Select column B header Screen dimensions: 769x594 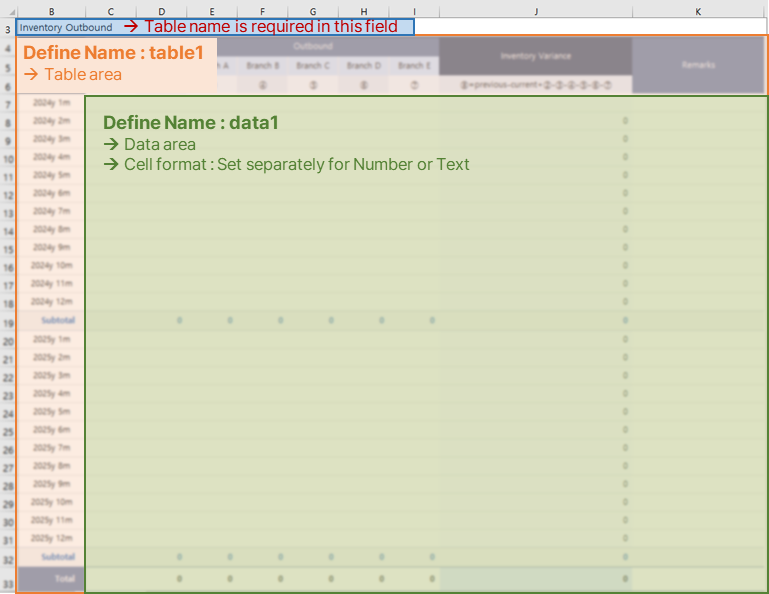(50, 11)
